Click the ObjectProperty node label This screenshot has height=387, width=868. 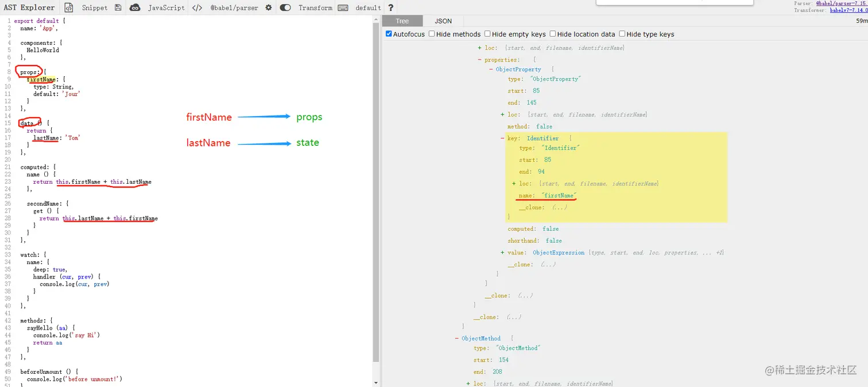point(518,69)
